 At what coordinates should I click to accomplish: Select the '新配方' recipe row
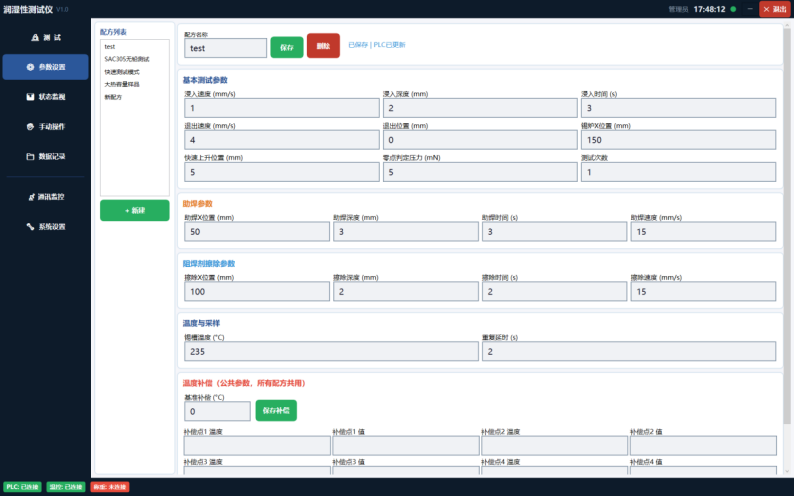pyautogui.click(x=135, y=97)
